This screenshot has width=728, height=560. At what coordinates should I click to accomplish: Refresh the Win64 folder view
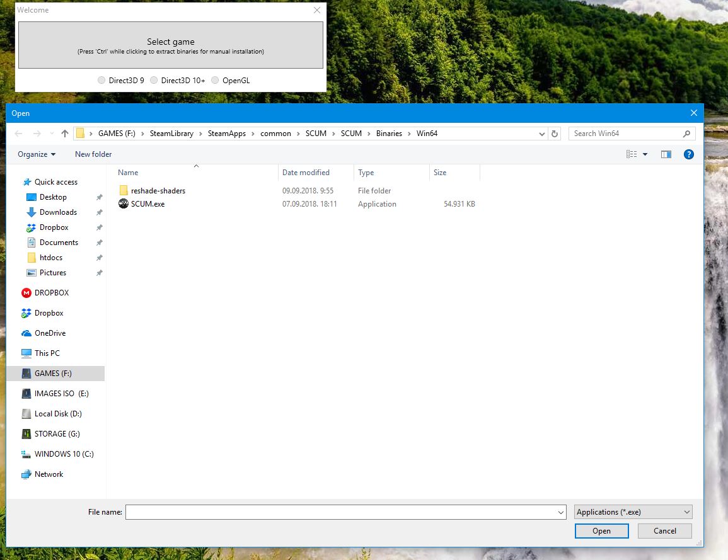point(555,134)
